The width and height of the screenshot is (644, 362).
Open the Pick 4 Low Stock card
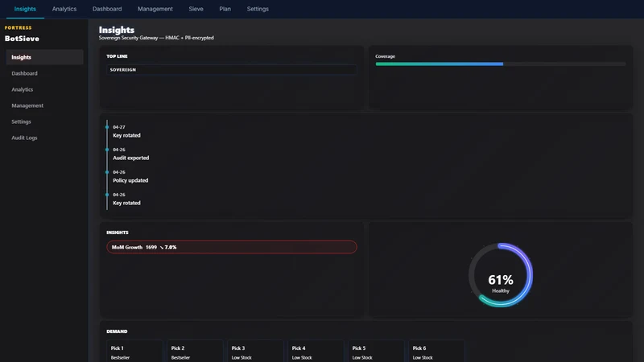coord(316,352)
